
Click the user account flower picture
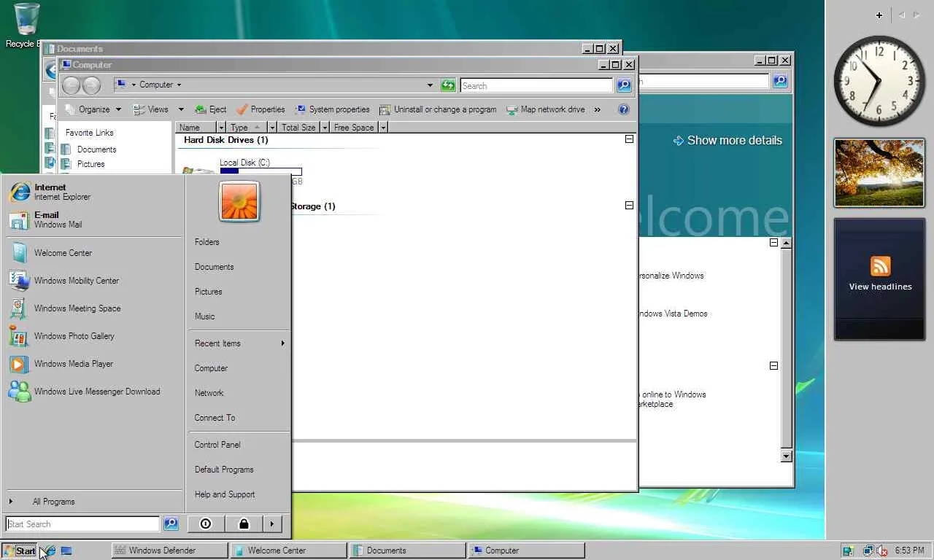tap(239, 201)
